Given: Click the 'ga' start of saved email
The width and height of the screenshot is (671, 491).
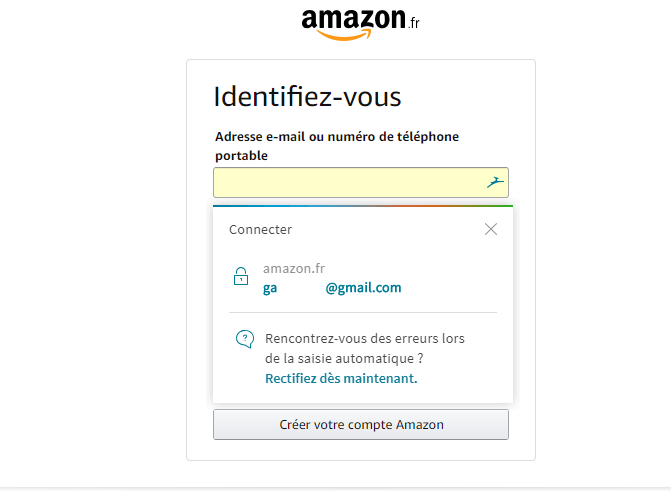Looking at the screenshot, I should coord(270,288).
